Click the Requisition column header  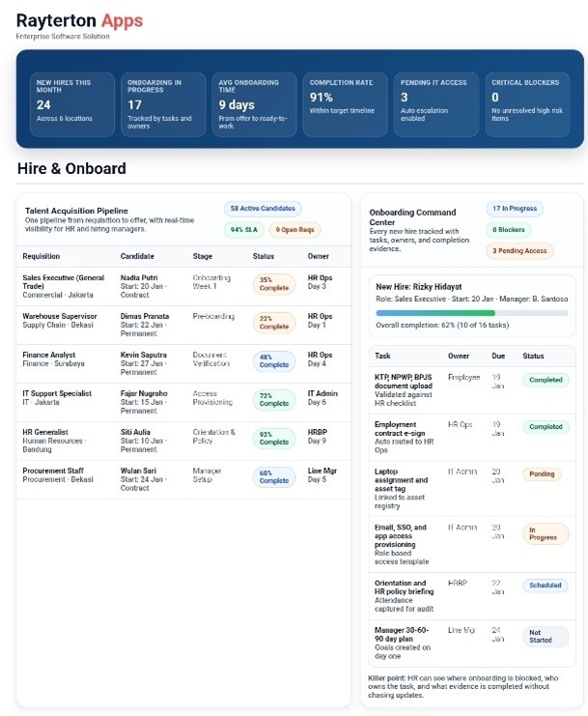tap(42, 256)
